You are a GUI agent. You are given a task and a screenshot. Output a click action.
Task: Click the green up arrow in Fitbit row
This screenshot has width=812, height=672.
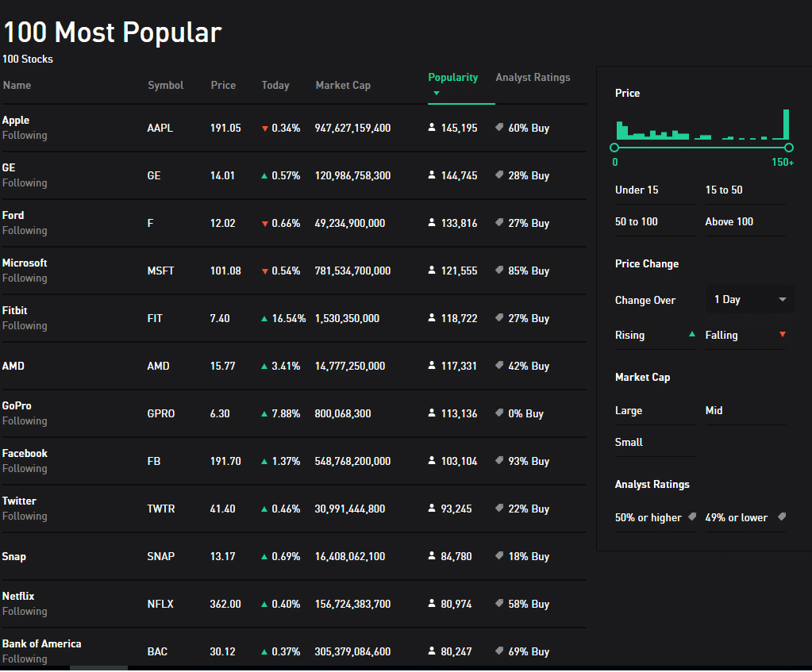(x=264, y=318)
